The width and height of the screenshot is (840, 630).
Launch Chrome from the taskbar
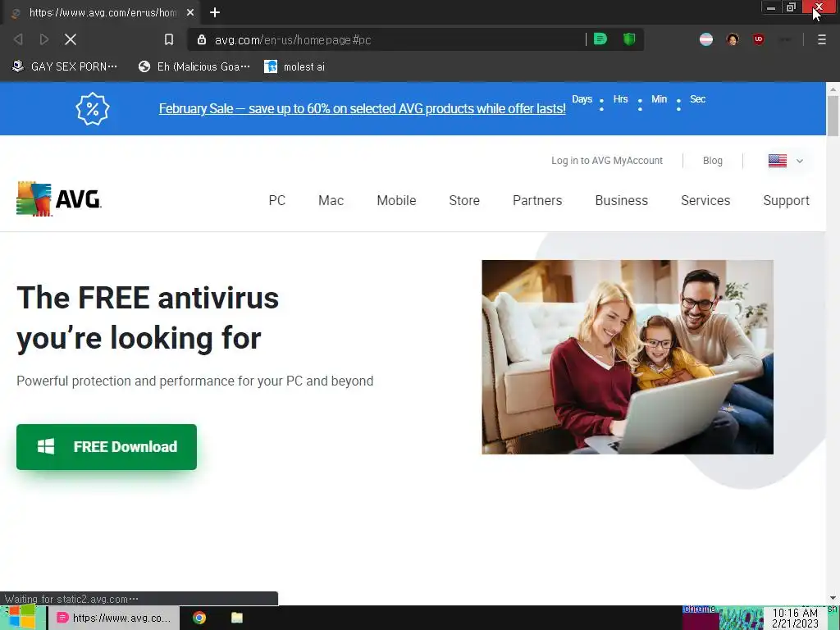[x=199, y=618]
